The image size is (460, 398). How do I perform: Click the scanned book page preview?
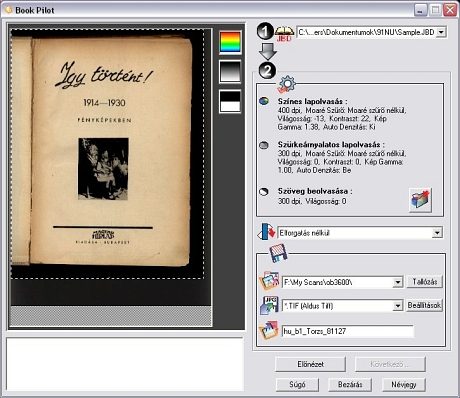tap(107, 154)
